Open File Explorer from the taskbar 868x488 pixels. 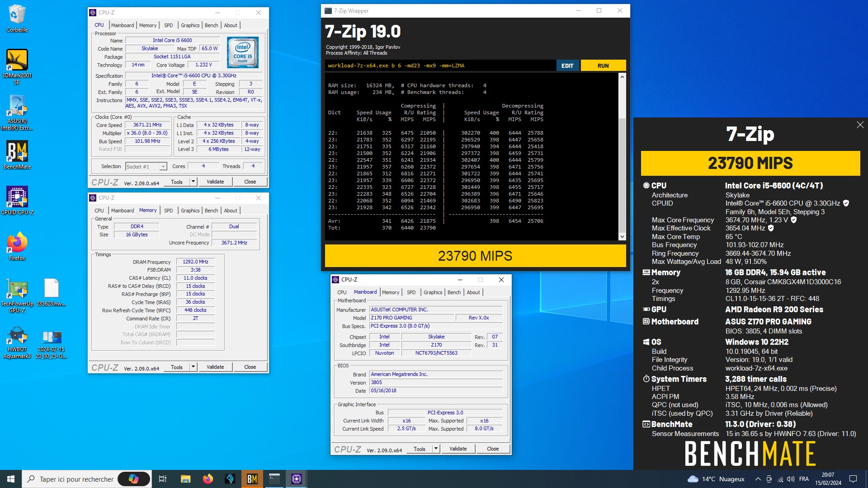185,479
